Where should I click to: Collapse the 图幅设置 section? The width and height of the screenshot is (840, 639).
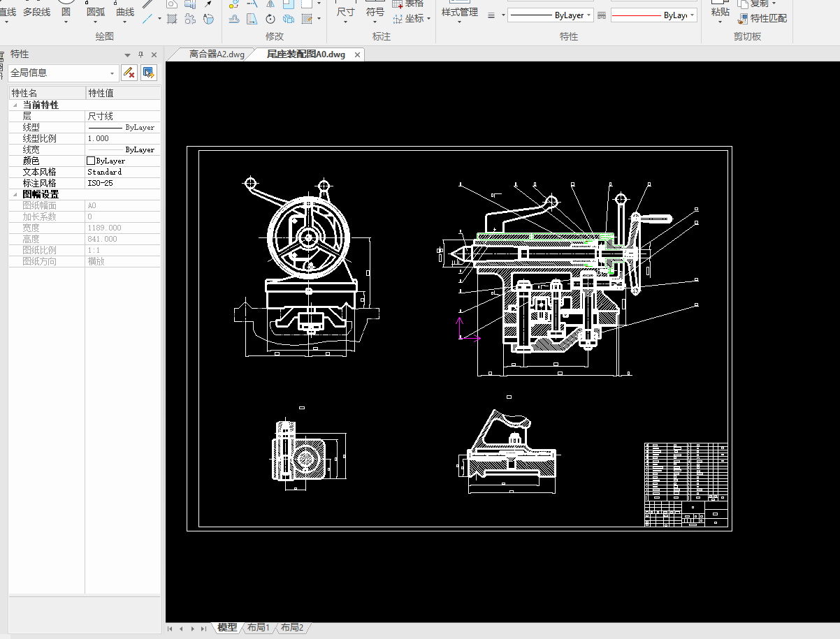(15, 195)
